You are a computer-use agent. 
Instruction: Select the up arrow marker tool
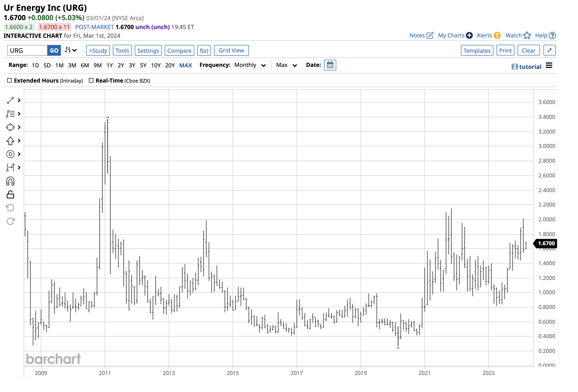point(10,141)
